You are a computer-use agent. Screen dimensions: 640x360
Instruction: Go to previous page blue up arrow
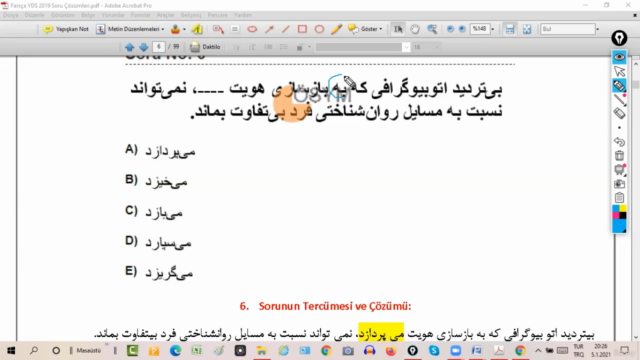129,47
